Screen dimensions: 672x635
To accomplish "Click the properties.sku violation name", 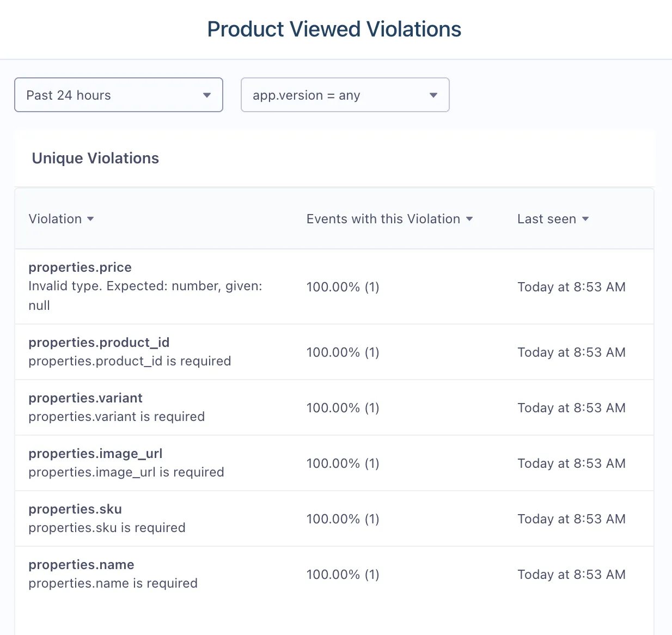I will tap(75, 509).
